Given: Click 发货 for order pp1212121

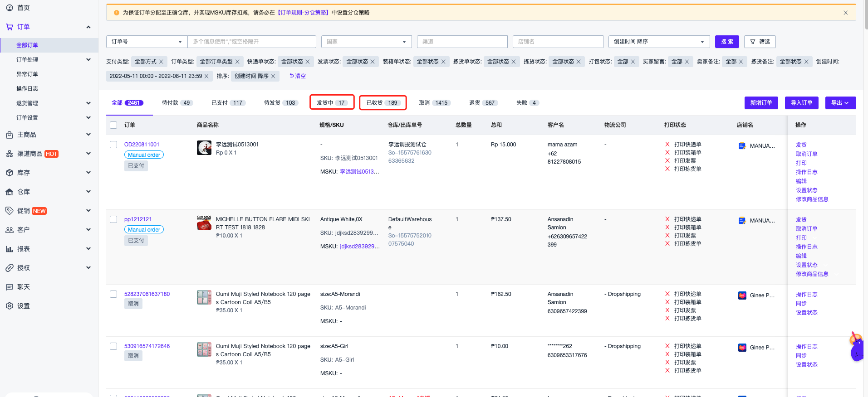Looking at the screenshot, I should click(801, 219).
